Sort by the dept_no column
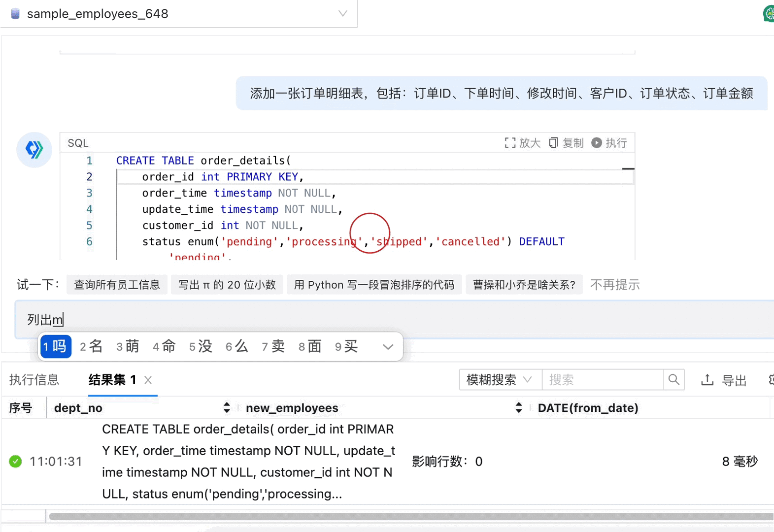The image size is (774, 532). [x=227, y=408]
